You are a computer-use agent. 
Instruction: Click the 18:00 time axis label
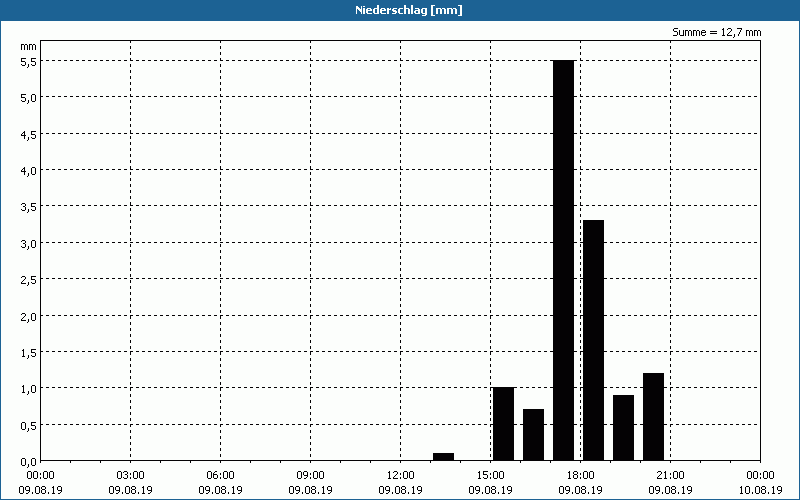coord(581,476)
